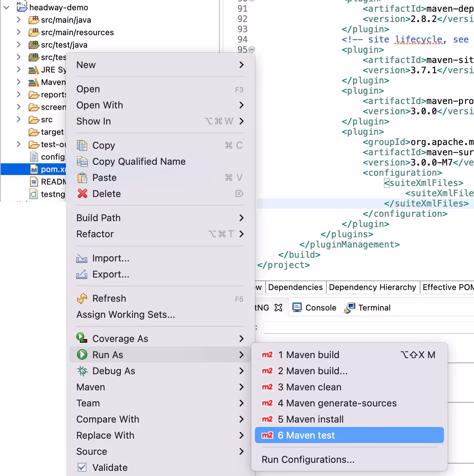This screenshot has width=474, height=476.
Task: Click the src/test/java folder icon
Action: [x=34, y=45]
